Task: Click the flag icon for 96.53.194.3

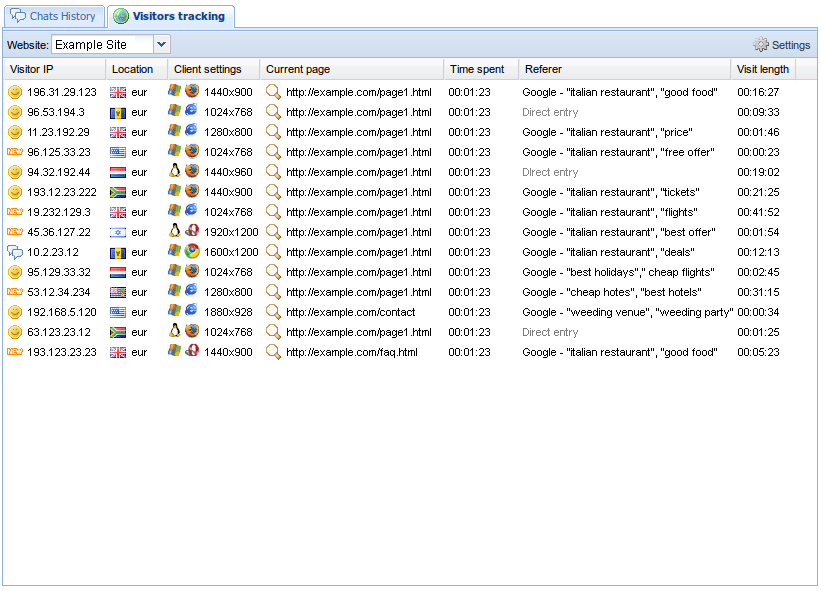Action: [118, 113]
